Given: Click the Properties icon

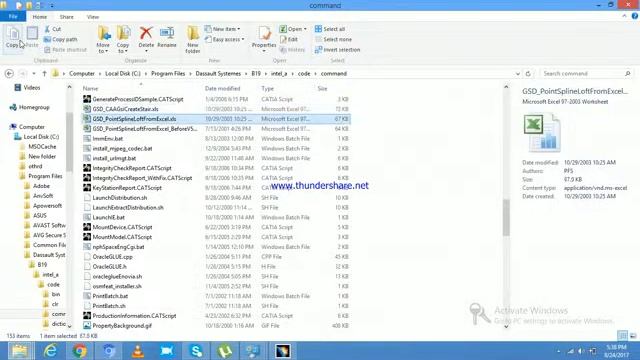Looking at the screenshot, I should coord(264,39).
